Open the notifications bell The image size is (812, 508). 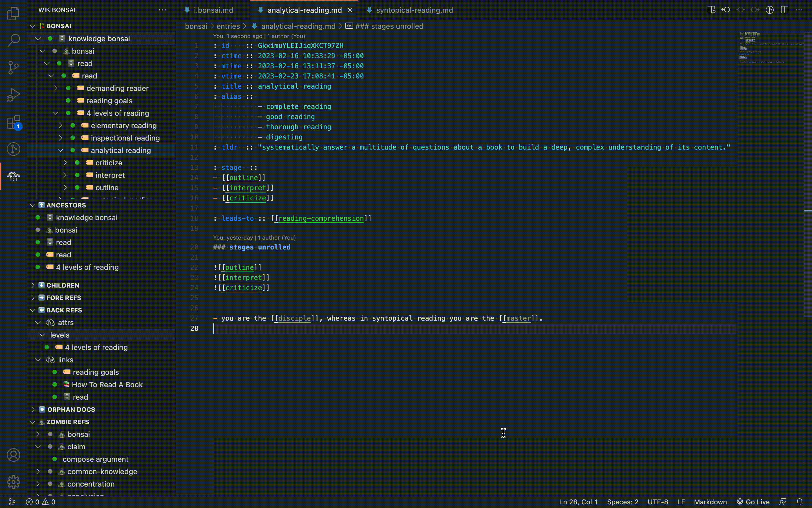coord(800,502)
